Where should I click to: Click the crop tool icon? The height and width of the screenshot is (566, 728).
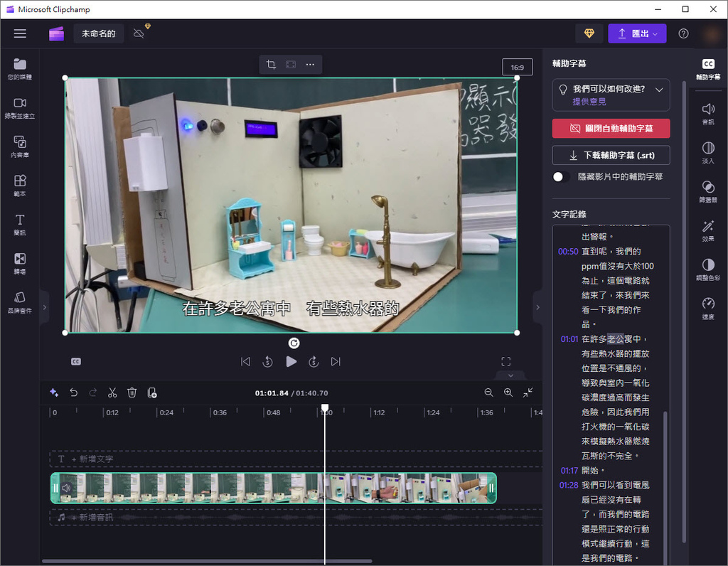[x=271, y=65]
